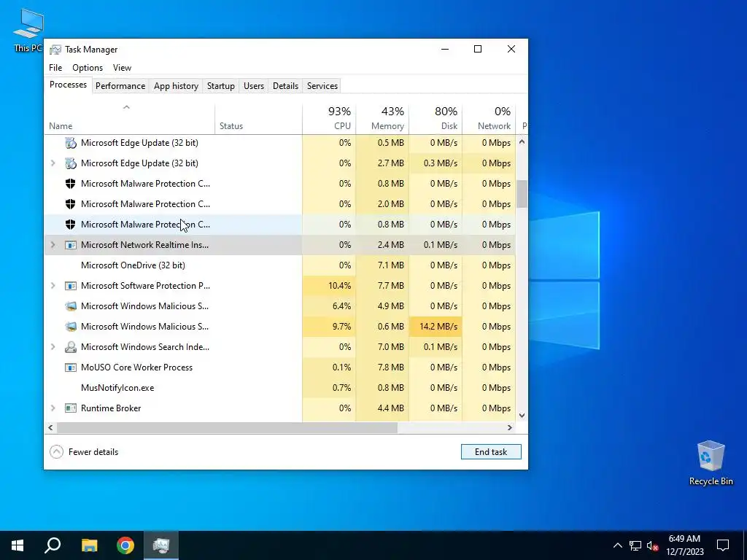
Task: Click the vertical scrollbar up arrow
Action: pos(522,141)
